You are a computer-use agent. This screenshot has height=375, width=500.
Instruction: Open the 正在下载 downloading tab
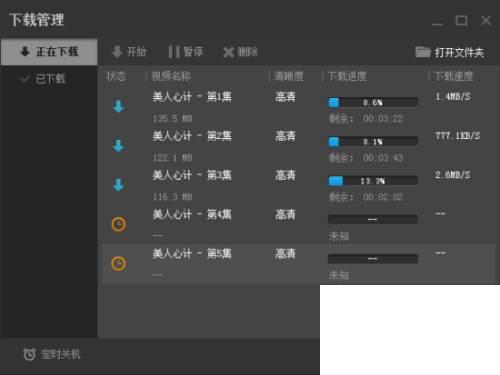(x=49, y=52)
